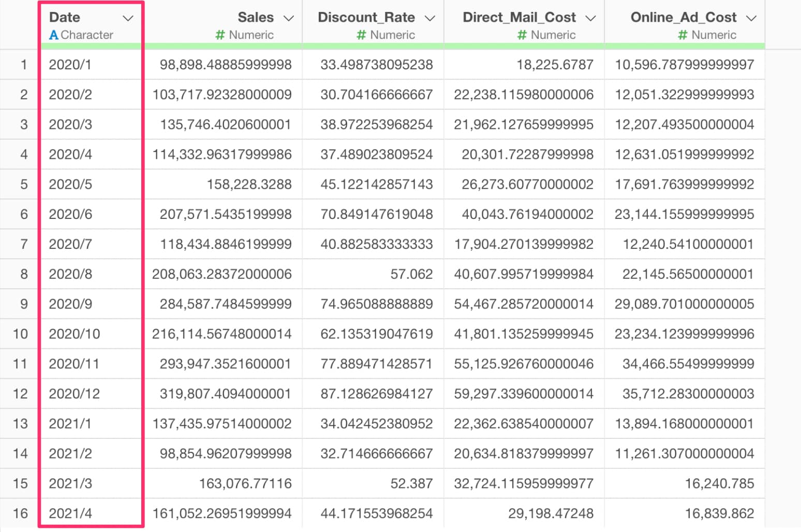Viewport: 801px width, 532px height.
Task: Click the numeric hash icon under Online_Ad_Cost
Action: tap(683, 35)
